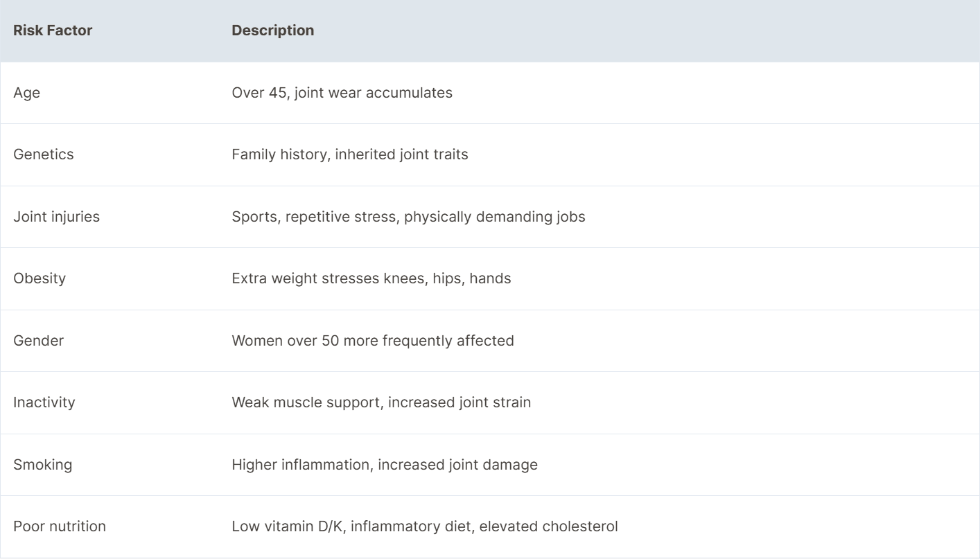Click the Joint injuries row label
Screen dimensions: 980x559
[57, 217]
